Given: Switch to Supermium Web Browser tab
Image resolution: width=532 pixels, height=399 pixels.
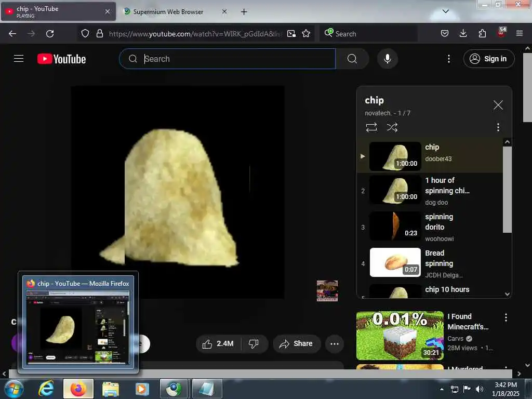Looking at the screenshot, I should (x=169, y=11).
